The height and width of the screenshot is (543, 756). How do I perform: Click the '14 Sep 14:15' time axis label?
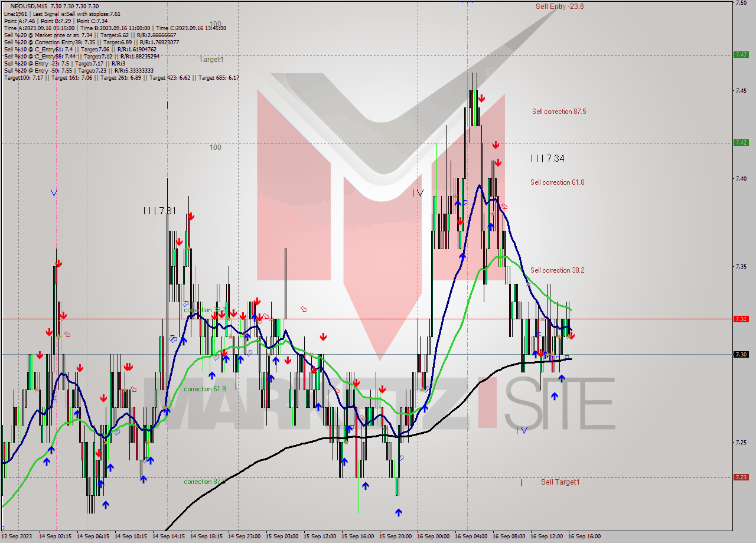pos(169,537)
